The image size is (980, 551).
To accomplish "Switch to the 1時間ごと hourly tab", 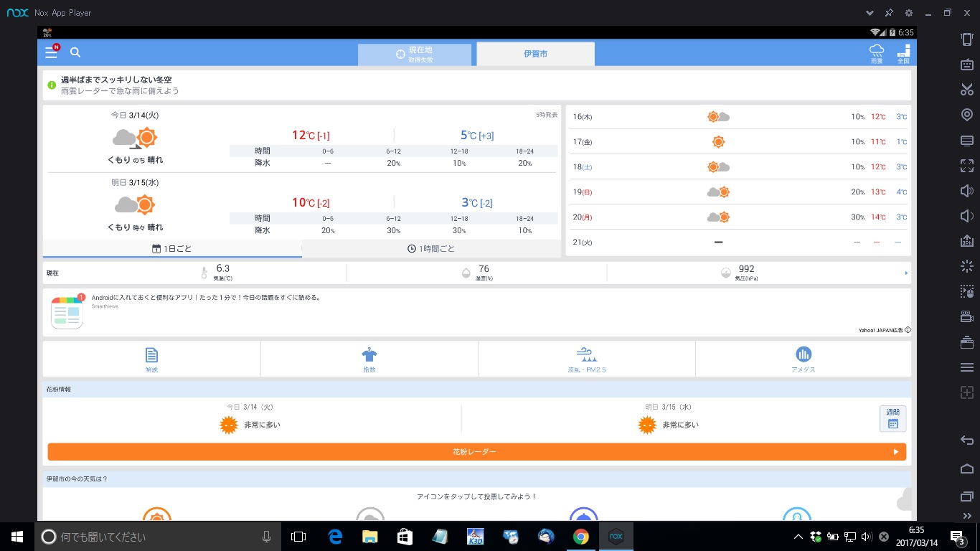I will pyautogui.click(x=430, y=249).
